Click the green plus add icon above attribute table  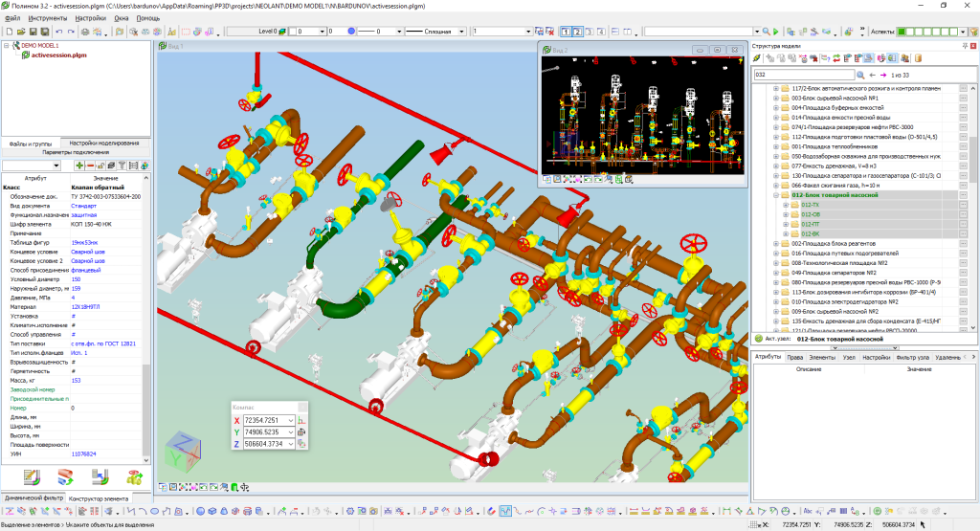[79, 166]
